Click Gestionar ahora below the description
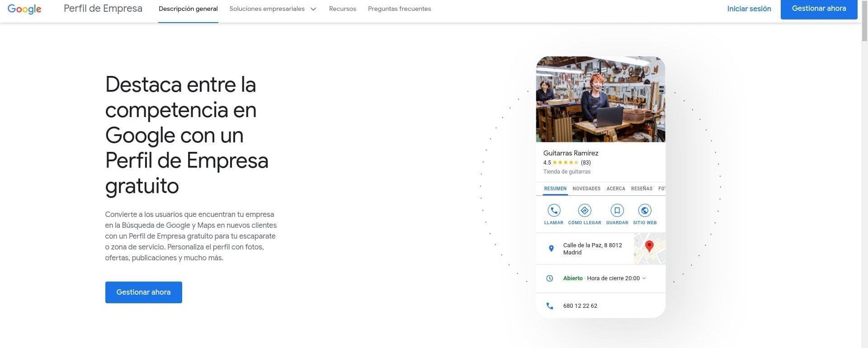Screen dimensions: 868x348 click(143, 292)
